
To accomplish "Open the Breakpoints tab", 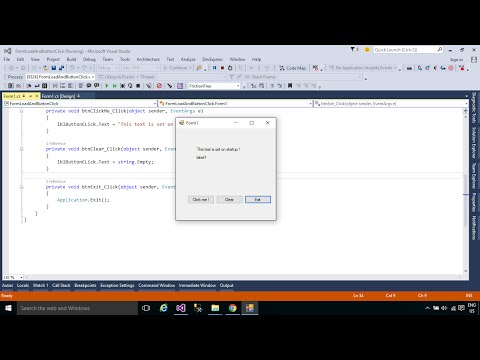I will click(85, 285).
